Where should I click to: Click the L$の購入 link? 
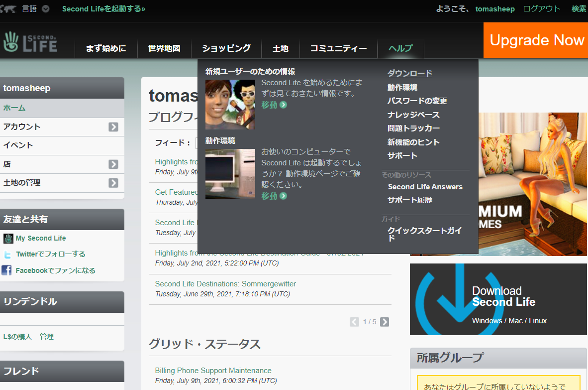(x=17, y=337)
